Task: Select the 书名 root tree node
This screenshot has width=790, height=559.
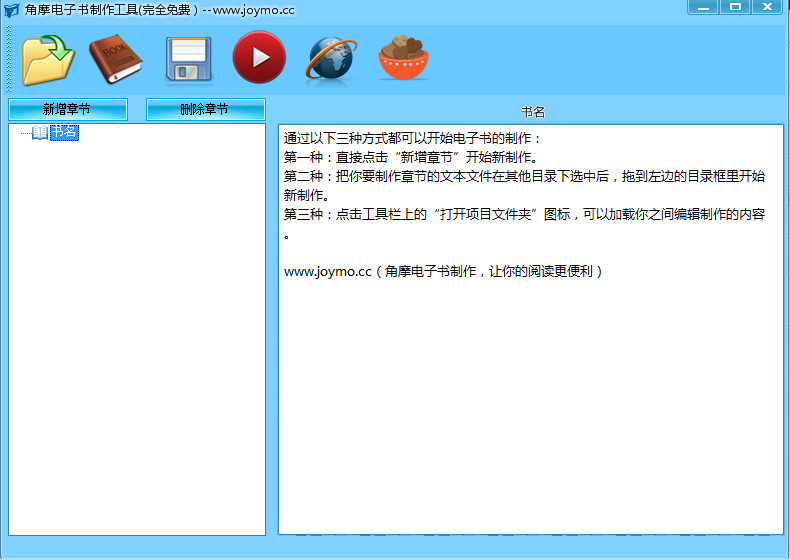Action: [64, 132]
